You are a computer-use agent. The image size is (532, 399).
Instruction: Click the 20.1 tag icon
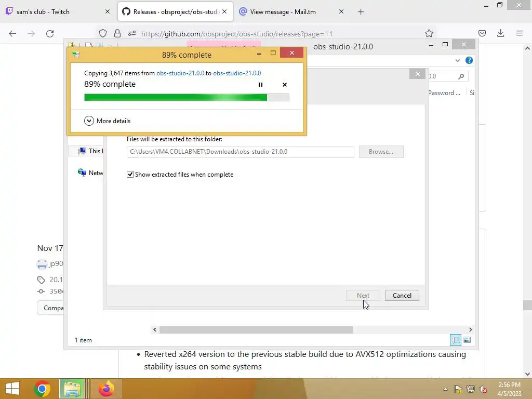point(41,280)
